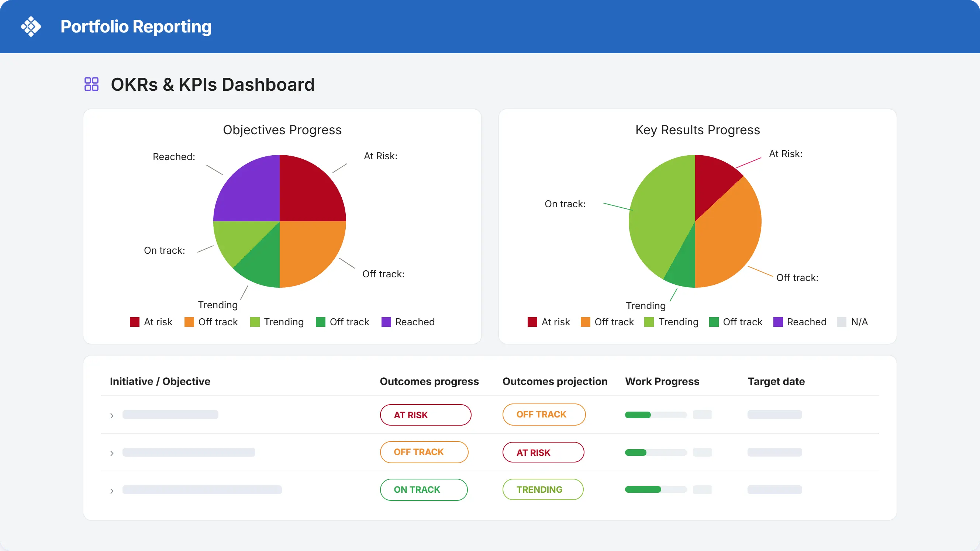The image size is (980, 551).
Task: Click the Outcomes projection column header
Action: (x=555, y=381)
